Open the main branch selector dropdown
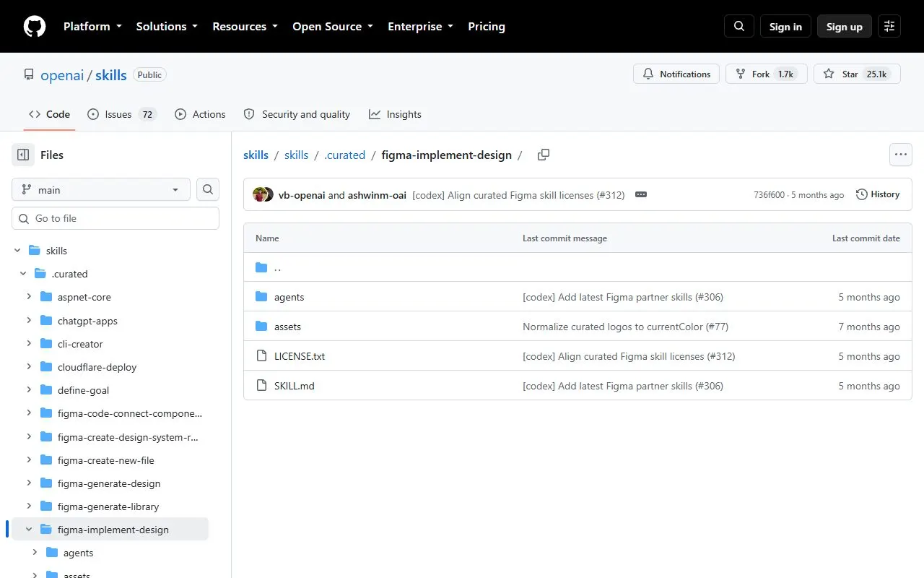 [101, 189]
